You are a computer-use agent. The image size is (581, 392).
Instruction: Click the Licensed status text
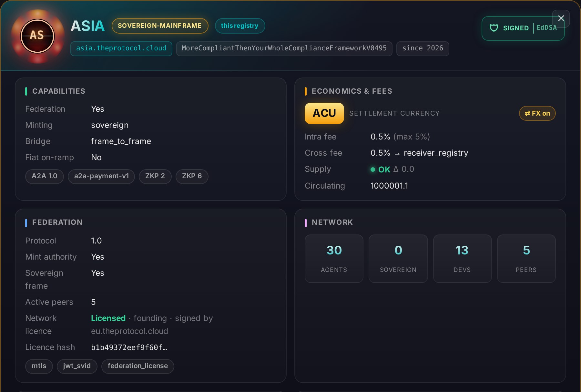pos(108,318)
